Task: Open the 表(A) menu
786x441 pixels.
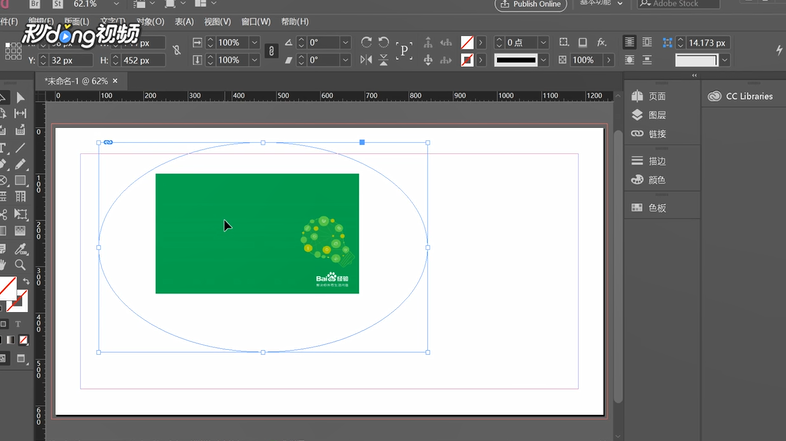Action: coord(184,22)
